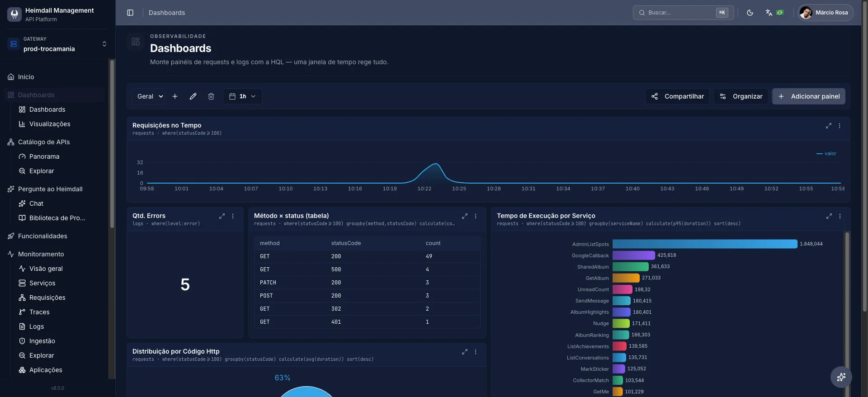Switch to dark mode moon icon
The height and width of the screenshot is (397, 868).
750,13
